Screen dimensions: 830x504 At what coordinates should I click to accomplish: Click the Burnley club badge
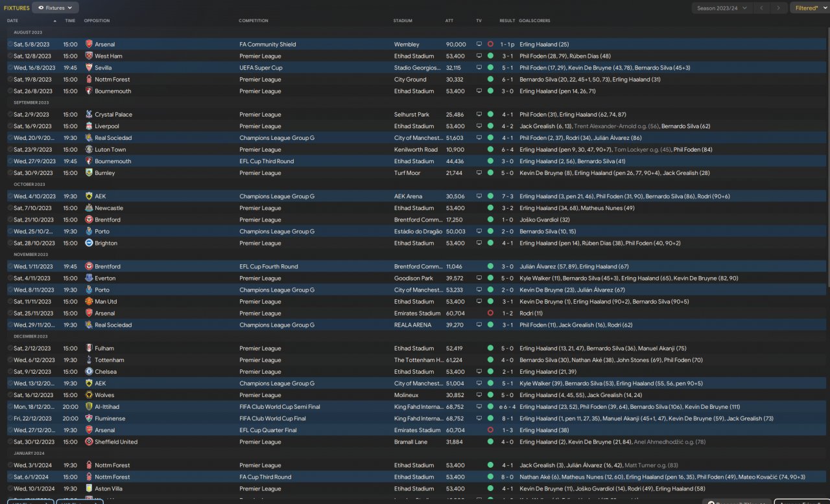(89, 173)
